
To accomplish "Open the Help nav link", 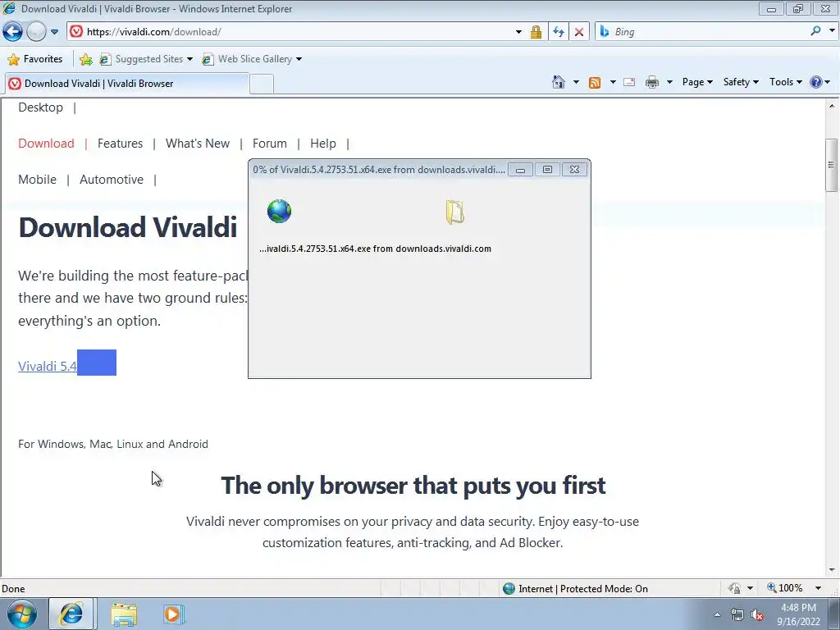I will (x=323, y=144).
